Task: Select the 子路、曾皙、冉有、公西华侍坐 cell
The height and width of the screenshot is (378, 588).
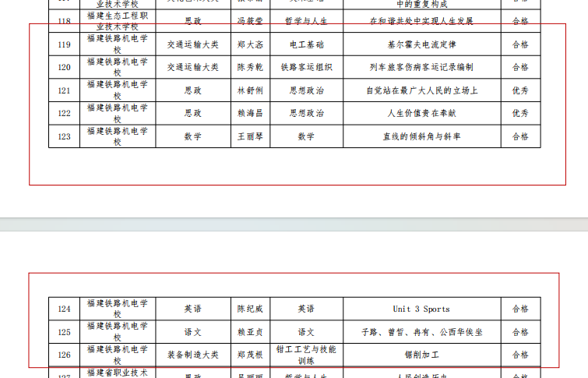Action: point(421,332)
